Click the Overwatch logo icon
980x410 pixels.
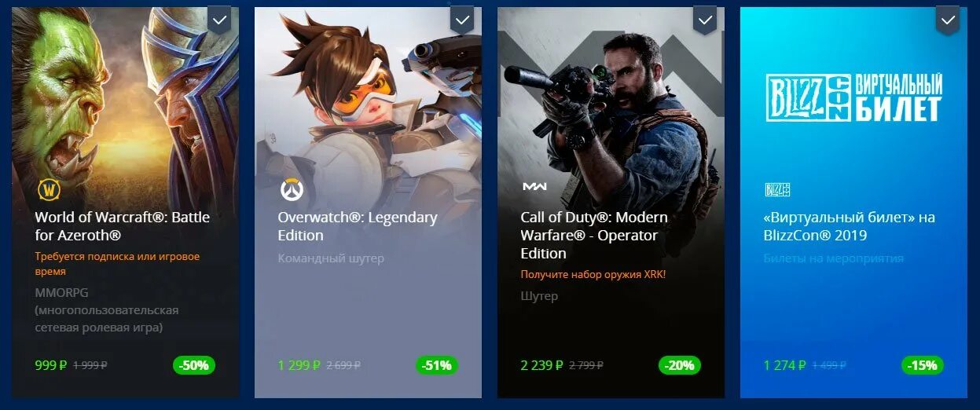[292, 189]
